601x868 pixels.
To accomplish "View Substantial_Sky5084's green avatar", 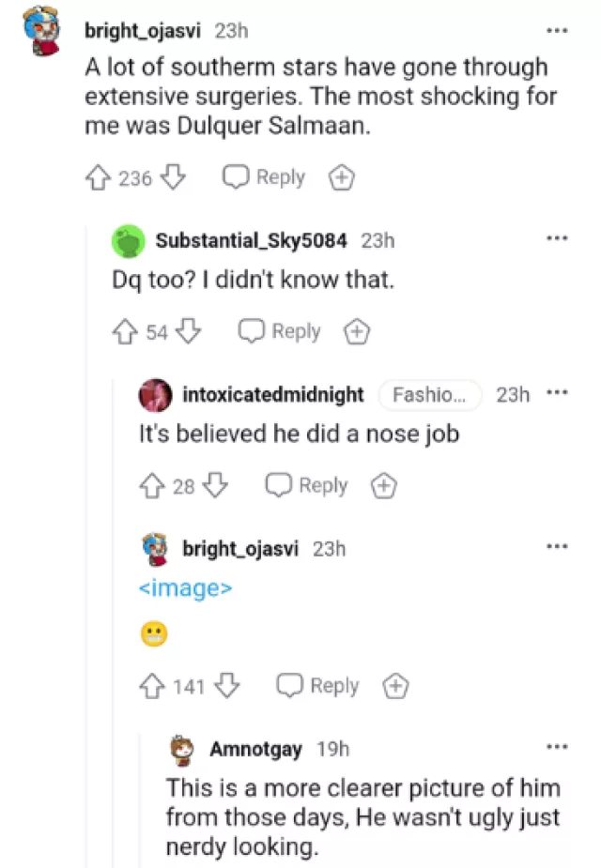I will click(x=128, y=240).
